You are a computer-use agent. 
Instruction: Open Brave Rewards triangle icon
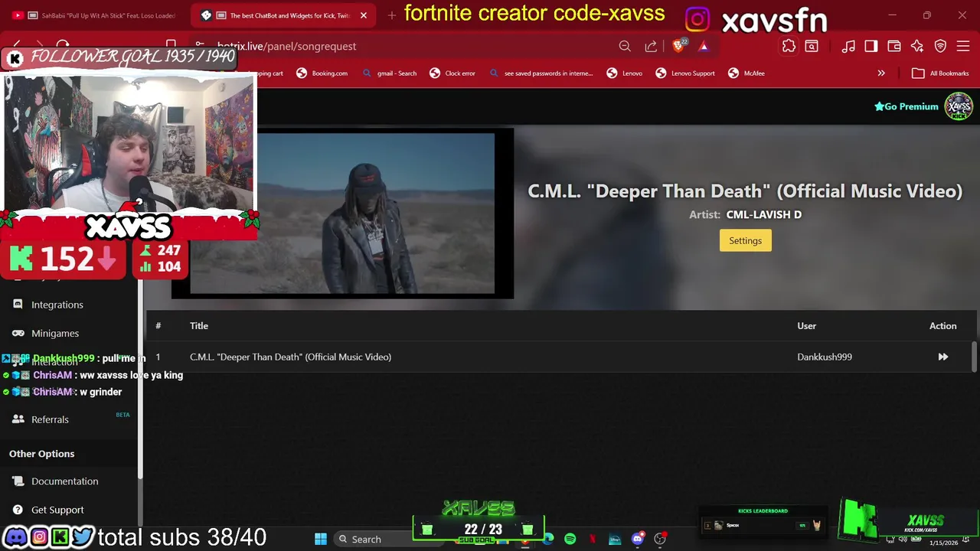704,46
